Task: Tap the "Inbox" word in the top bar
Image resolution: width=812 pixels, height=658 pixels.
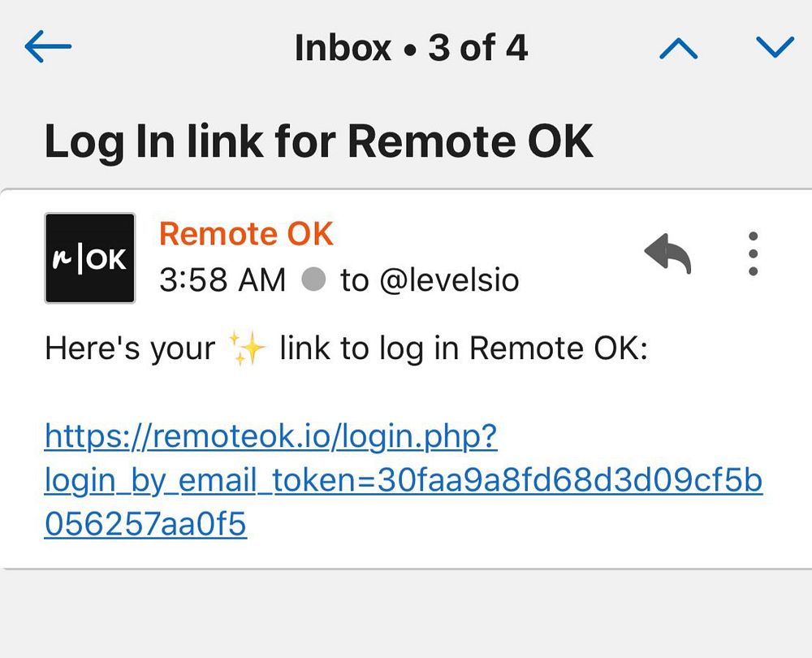Action: [343, 48]
